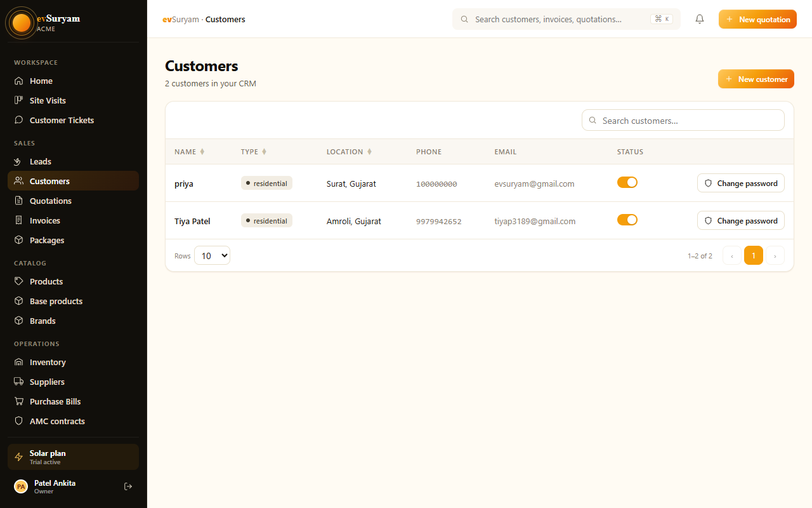812x508 pixels.
Task: Click the priya customer name
Action: pos(184,184)
